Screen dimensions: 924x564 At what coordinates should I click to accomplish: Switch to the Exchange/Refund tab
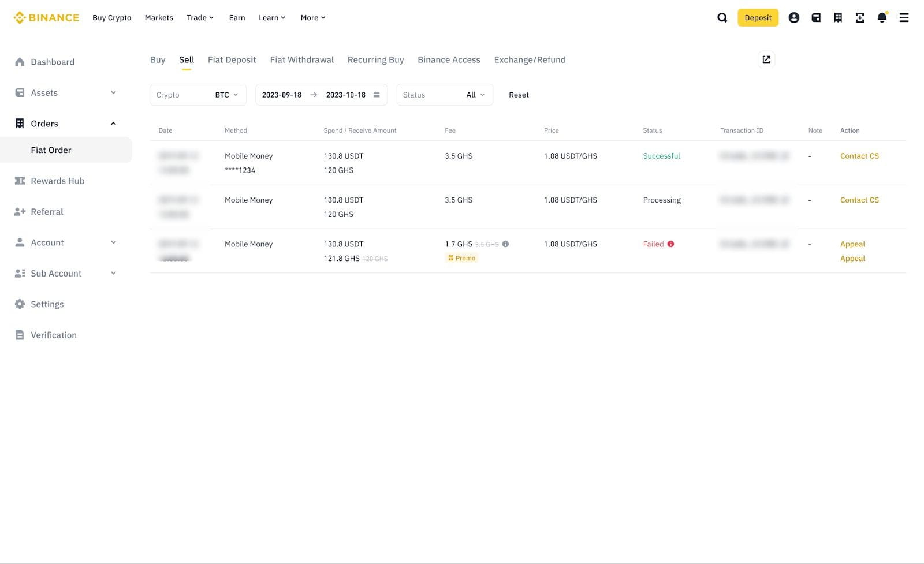pyautogui.click(x=530, y=59)
